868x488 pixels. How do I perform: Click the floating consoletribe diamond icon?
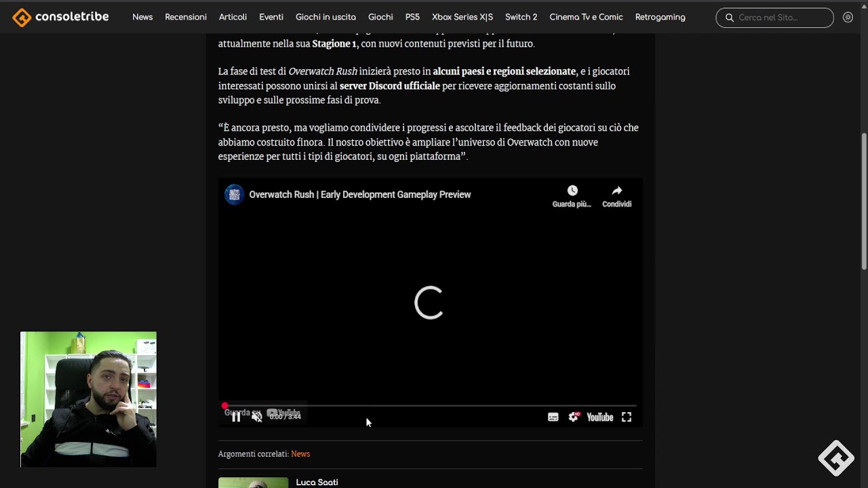pos(835,459)
